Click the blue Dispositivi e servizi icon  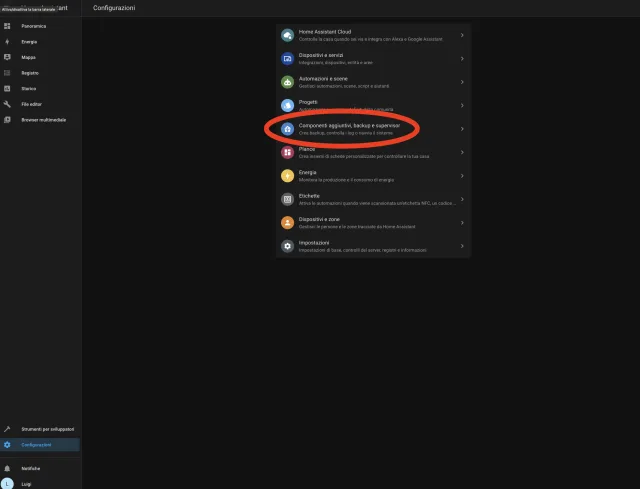pyautogui.click(x=288, y=59)
